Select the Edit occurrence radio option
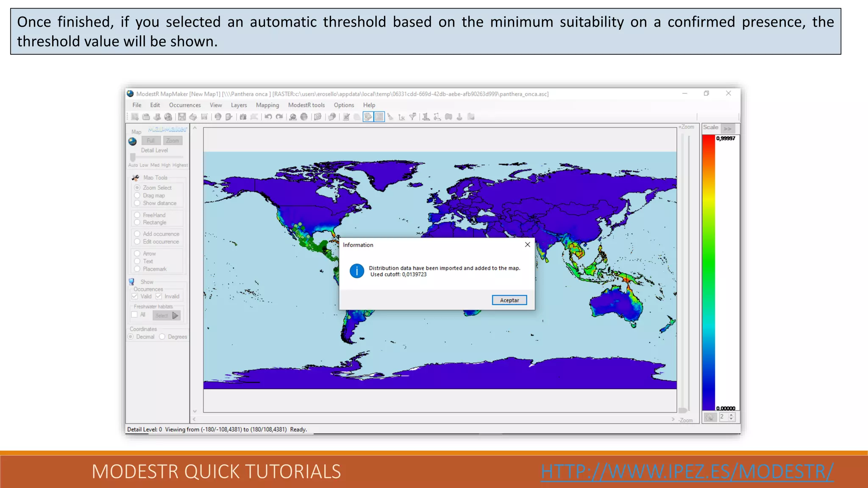The image size is (868, 488). (137, 242)
